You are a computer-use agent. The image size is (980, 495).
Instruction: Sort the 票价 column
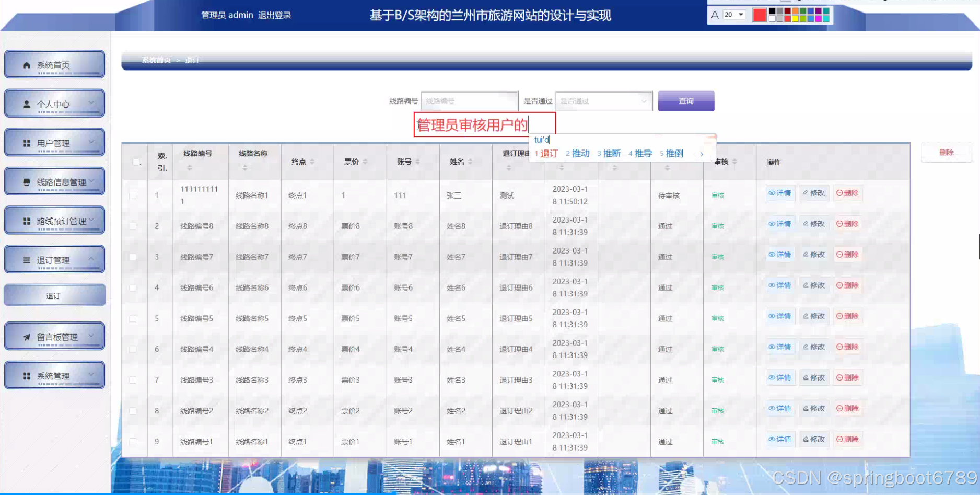point(365,162)
